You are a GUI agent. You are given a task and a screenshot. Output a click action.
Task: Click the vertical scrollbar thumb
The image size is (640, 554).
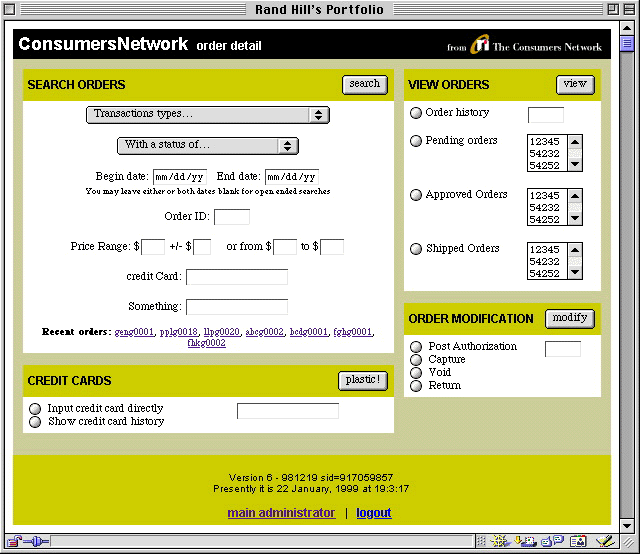coord(627,43)
